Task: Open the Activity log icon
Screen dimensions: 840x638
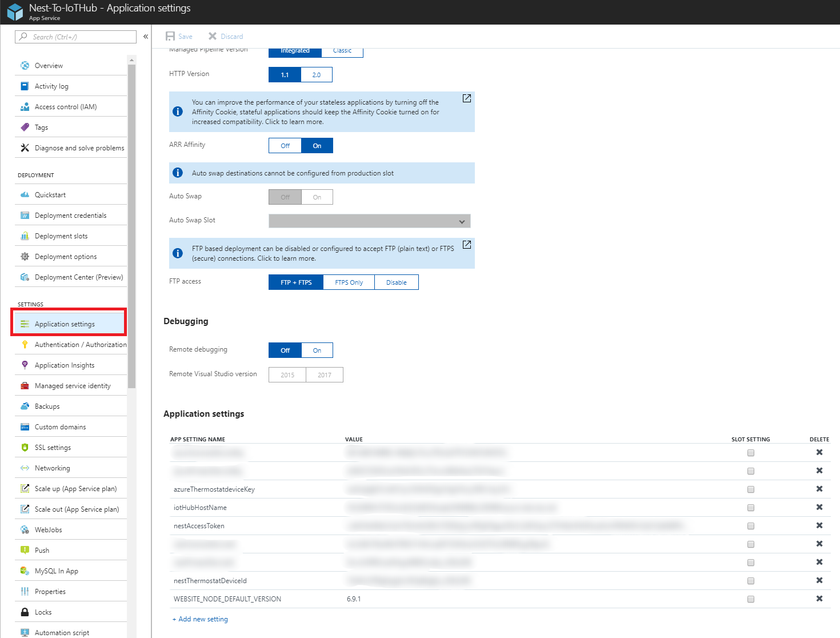Action: pos(25,86)
